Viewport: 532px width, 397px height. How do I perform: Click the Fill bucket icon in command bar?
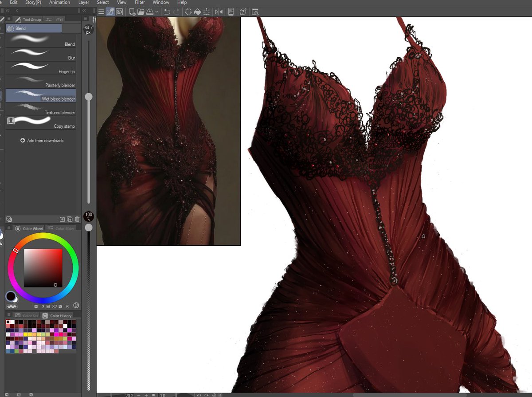197,12
